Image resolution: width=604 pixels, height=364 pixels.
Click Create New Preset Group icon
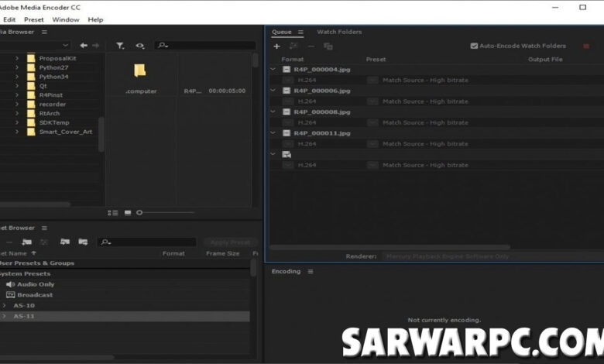(x=26, y=242)
